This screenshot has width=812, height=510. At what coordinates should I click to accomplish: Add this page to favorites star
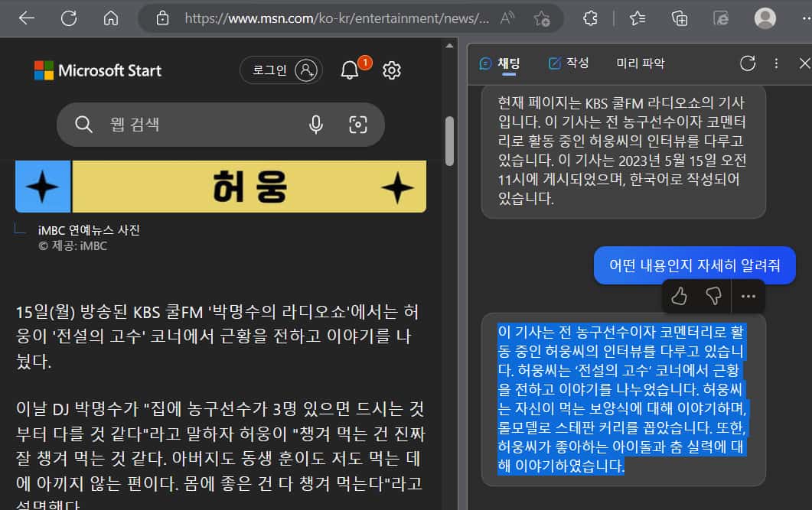542,18
